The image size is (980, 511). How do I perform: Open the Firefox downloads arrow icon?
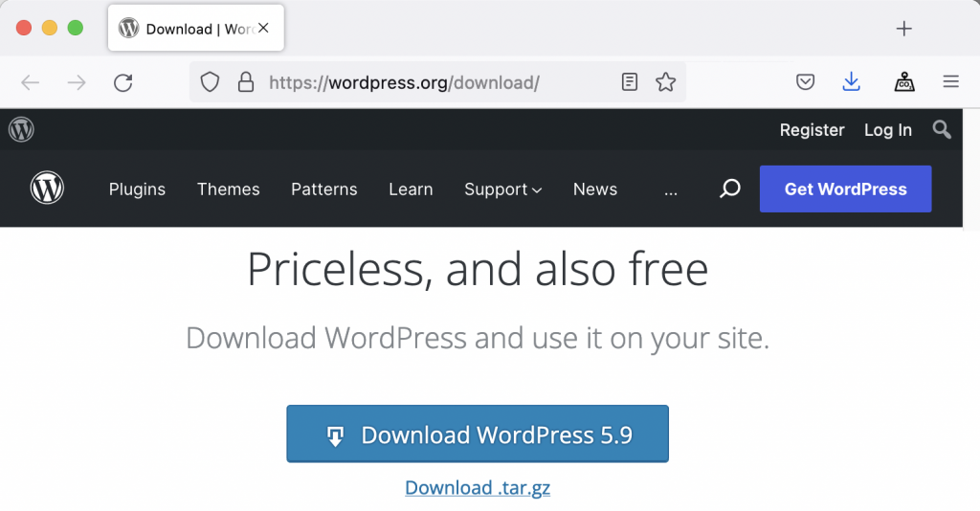pyautogui.click(x=851, y=83)
